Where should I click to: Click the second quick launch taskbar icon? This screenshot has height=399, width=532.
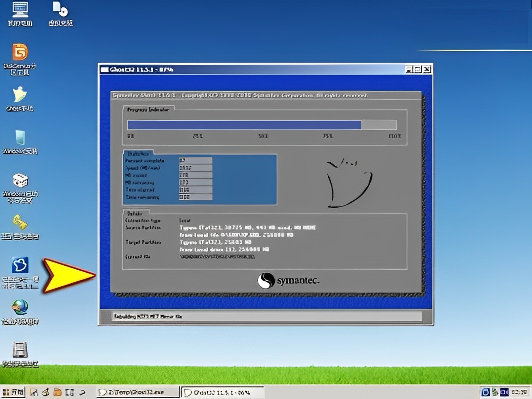tap(46, 392)
